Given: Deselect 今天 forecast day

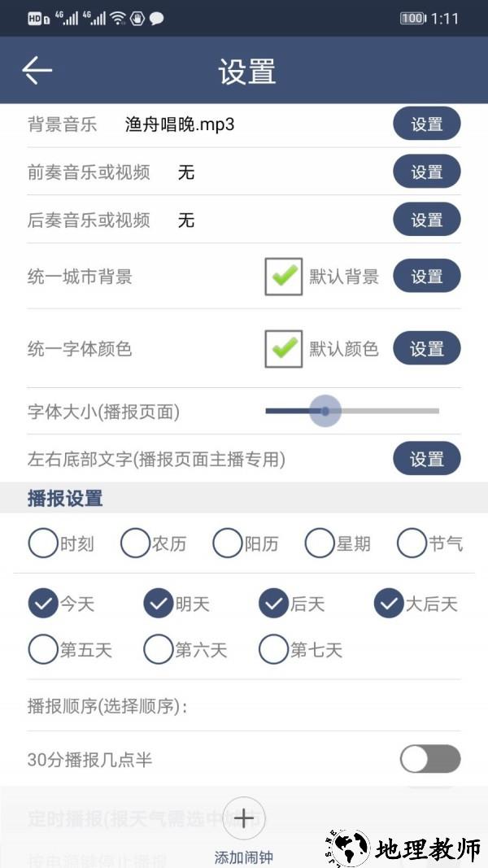Looking at the screenshot, I should point(43,604).
